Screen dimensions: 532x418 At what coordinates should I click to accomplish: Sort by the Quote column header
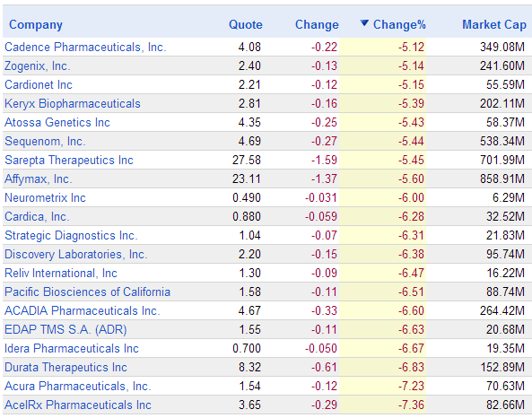(x=245, y=25)
